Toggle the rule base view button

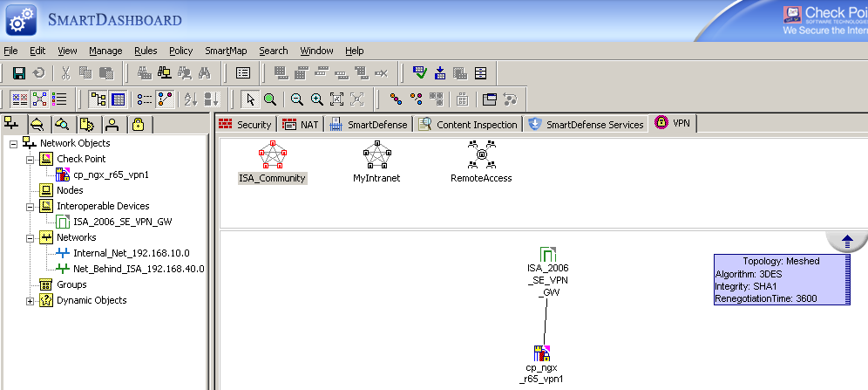pos(20,99)
